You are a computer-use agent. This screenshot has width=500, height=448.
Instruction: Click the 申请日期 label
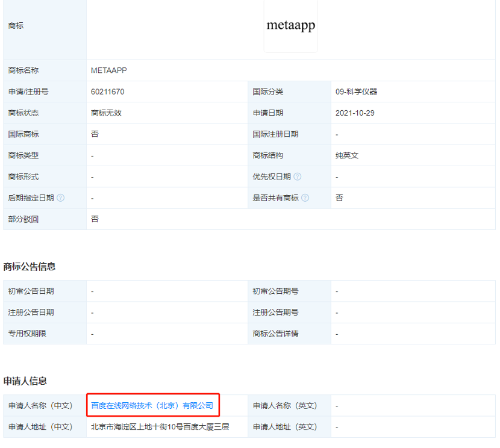[x=268, y=113]
